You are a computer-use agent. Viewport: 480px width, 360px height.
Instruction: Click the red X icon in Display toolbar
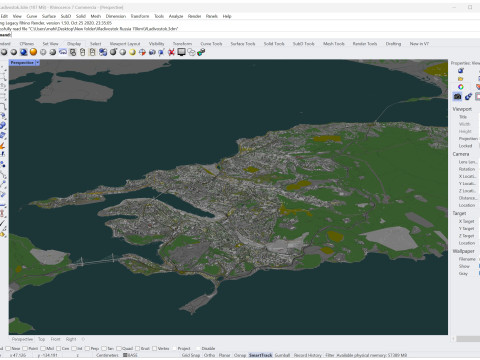pos(171,52)
